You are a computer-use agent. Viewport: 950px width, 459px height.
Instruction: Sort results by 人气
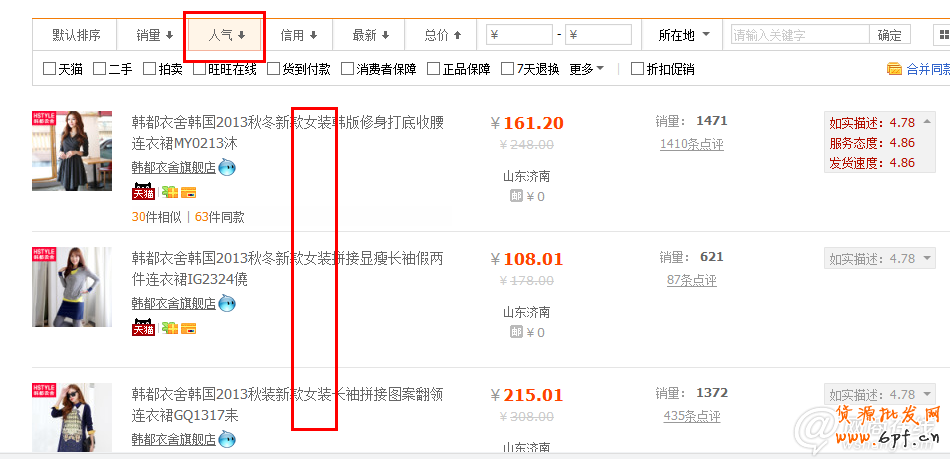pos(226,35)
